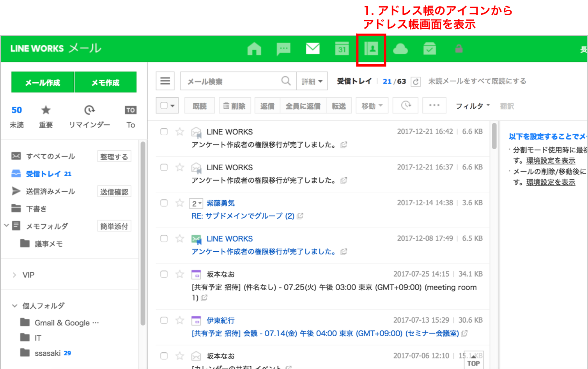This screenshot has height=369, width=588.
Task: Go to Home via house icon
Action: (x=254, y=49)
